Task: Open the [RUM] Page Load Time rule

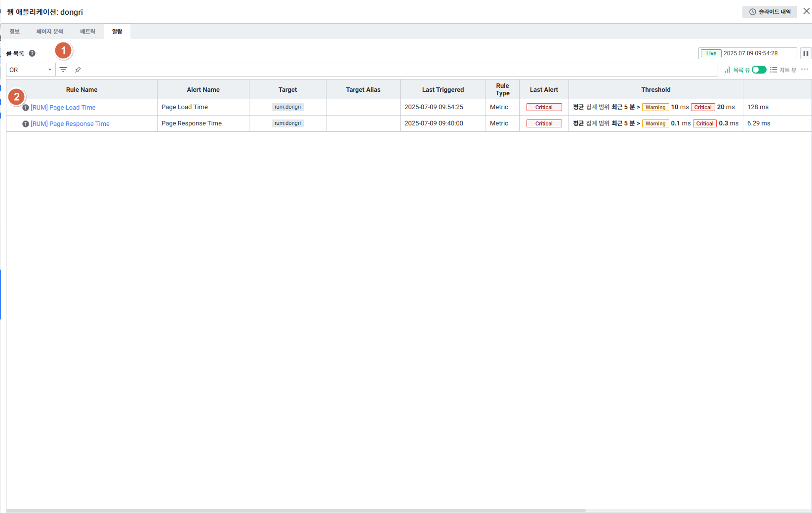Action: (63, 108)
